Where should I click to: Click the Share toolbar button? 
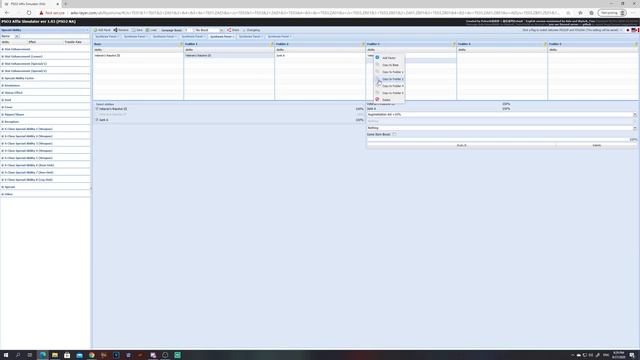point(233,30)
